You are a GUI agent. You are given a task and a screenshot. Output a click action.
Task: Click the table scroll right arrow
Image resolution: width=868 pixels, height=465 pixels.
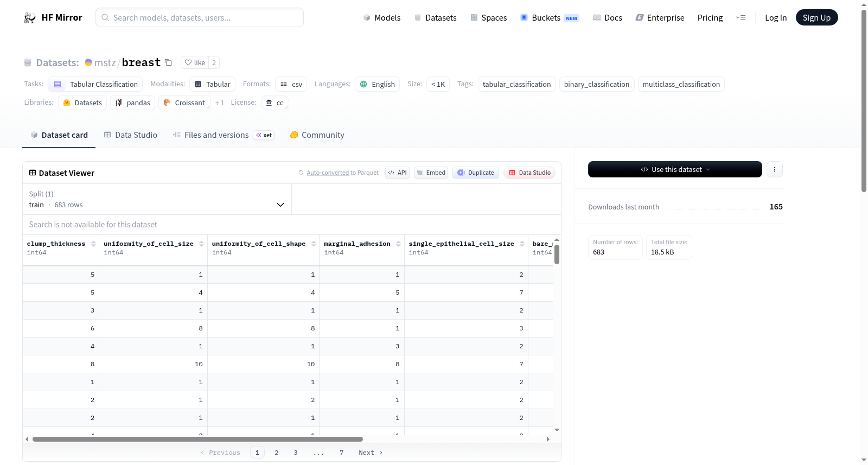pos(548,439)
